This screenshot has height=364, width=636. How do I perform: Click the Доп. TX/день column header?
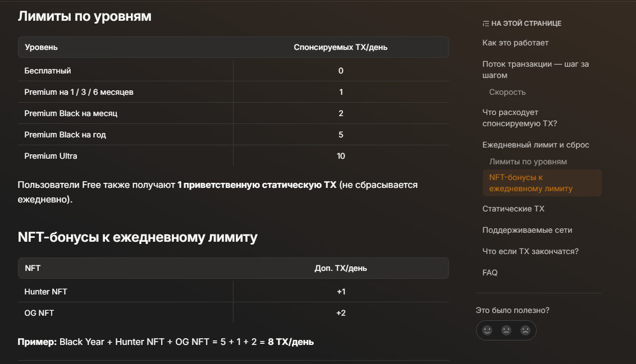pyautogui.click(x=341, y=268)
